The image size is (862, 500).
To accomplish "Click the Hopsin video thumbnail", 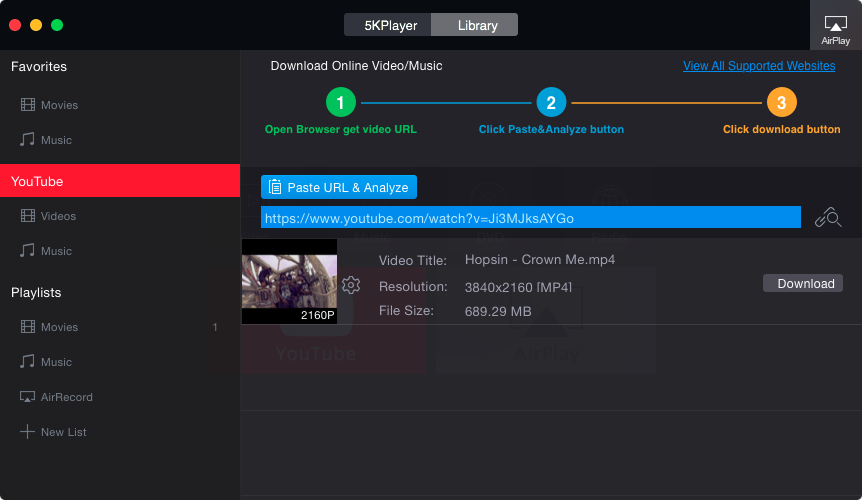I will [x=289, y=281].
